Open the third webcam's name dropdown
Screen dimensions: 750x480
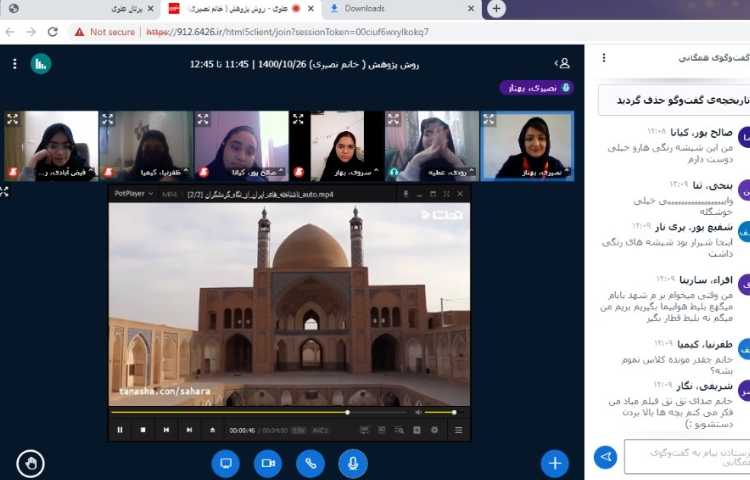258,173
